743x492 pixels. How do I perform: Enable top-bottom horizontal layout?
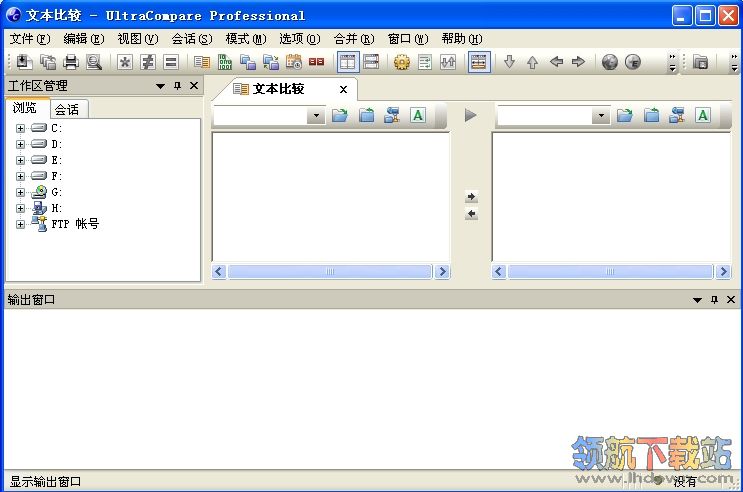tap(371, 62)
